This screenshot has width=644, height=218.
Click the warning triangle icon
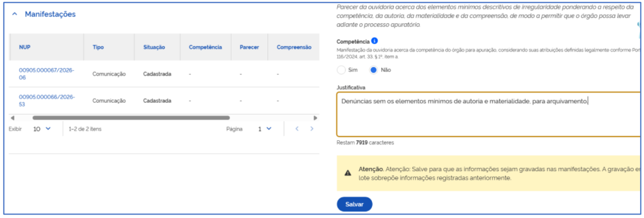348,173
